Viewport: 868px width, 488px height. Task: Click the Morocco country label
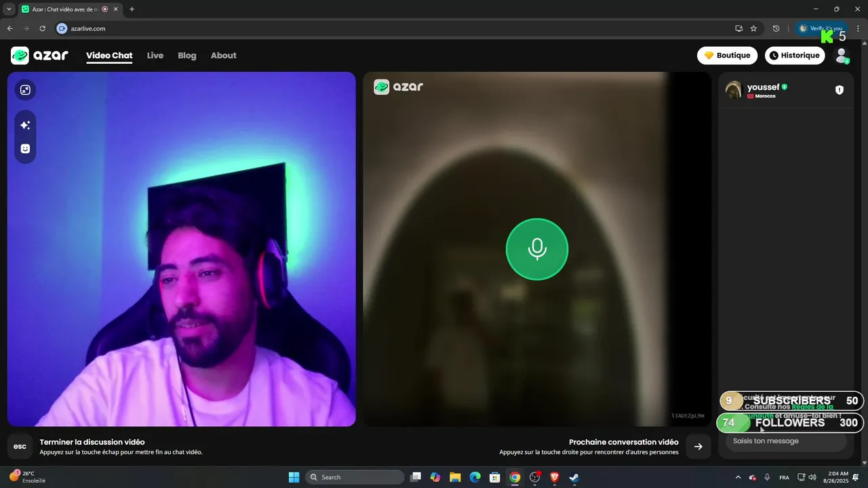tap(765, 96)
